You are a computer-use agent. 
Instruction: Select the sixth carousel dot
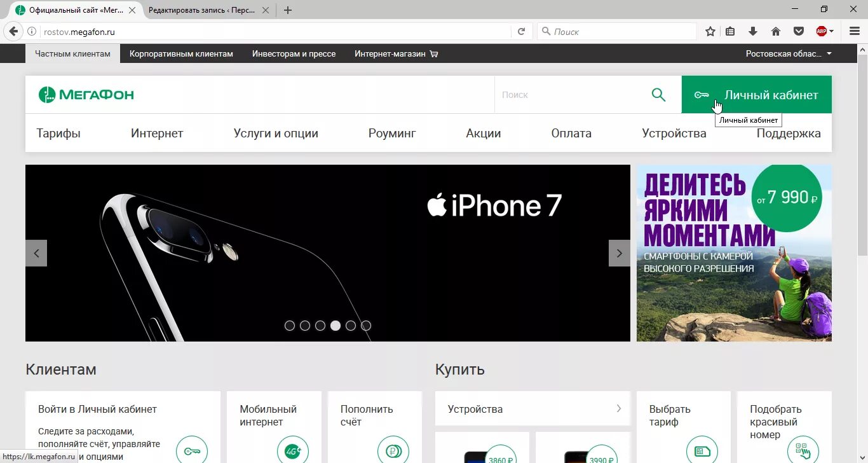(x=366, y=326)
